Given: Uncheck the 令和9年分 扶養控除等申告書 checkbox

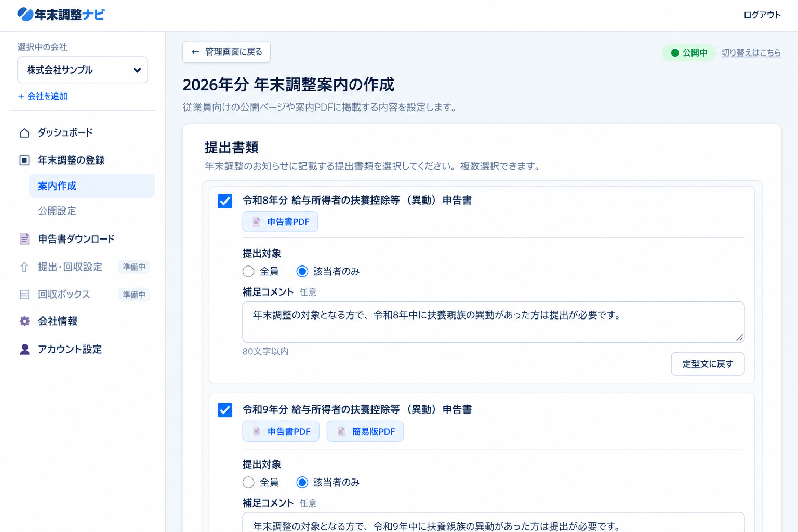Looking at the screenshot, I should (225, 410).
